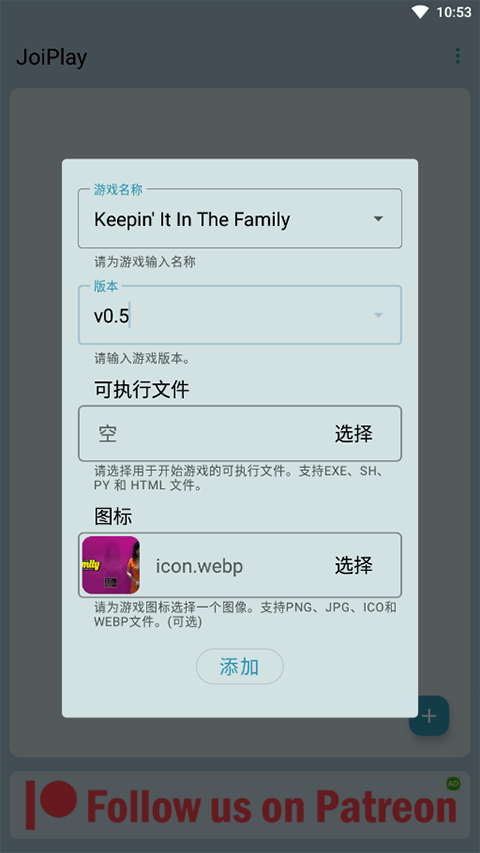480x853 pixels.
Task: Tap the 10:53 status bar clock
Action: point(453,12)
